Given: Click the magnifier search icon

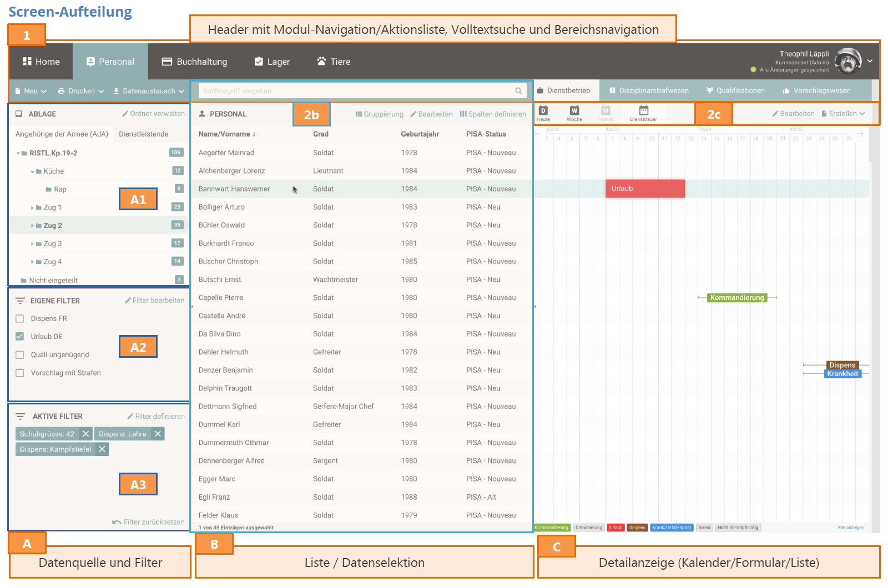Looking at the screenshot, I should (518, 91).
